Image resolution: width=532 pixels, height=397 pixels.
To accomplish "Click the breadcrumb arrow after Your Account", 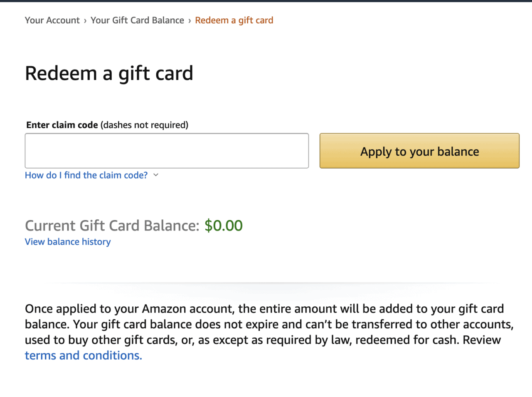I will 84,20.
